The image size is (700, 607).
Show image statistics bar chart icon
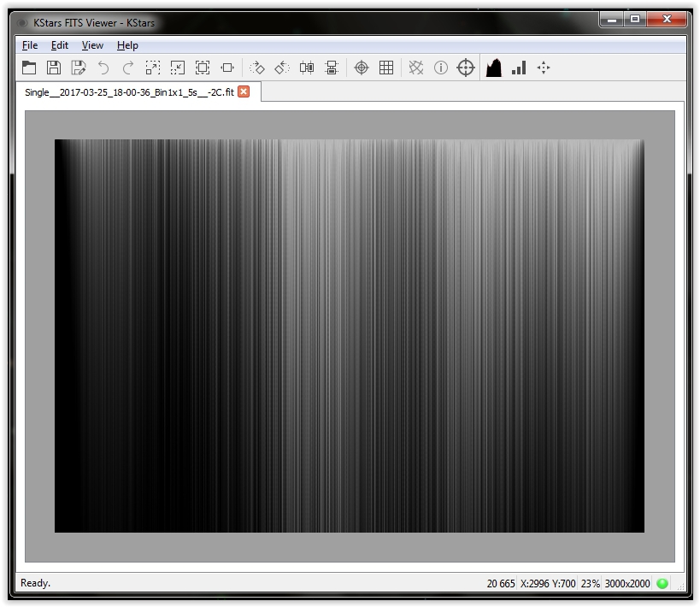point(519,68)
